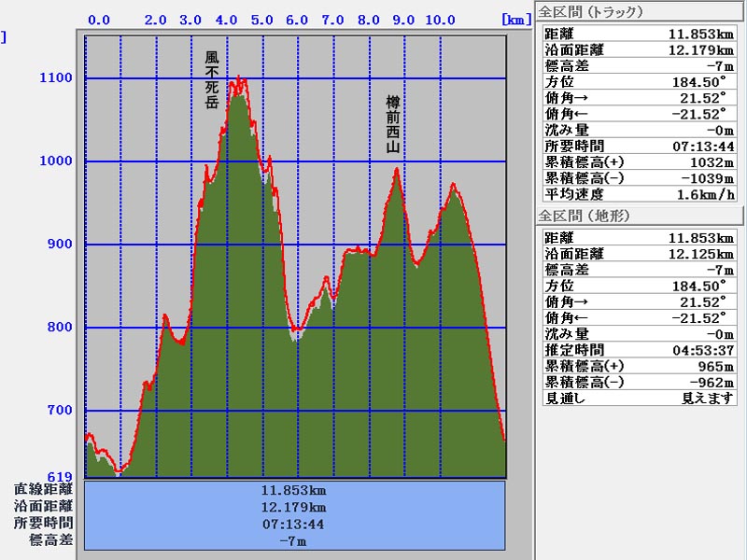Click the 樽前西山 peak label on chart
747x560 pixels.
[393, 124]
